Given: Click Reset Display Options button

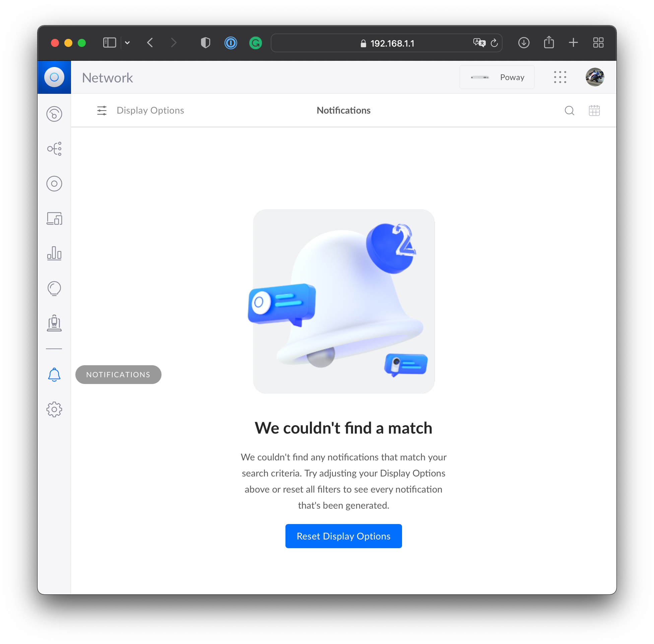Looking at the screenshot, I should (x=344, y=535).
